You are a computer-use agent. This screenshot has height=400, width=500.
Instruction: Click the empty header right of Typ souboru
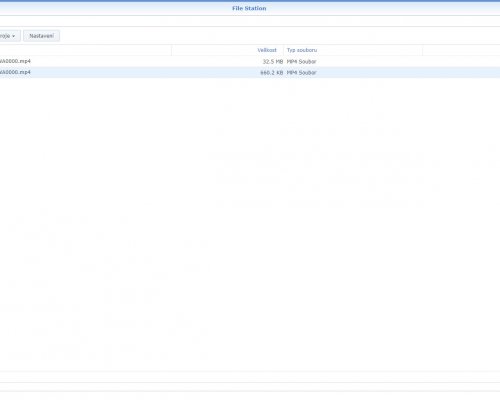[461, 50]
